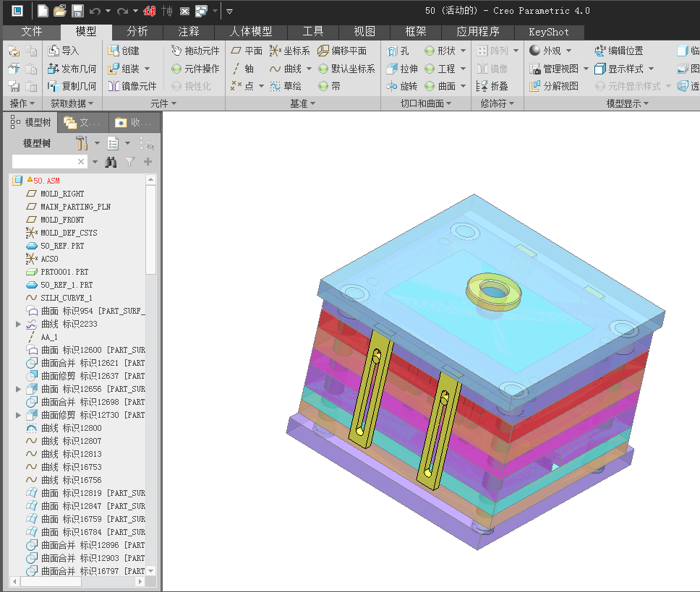Click the Save disk icon
The width and height of the screenshot is (700, 592).
pos(77,11)
